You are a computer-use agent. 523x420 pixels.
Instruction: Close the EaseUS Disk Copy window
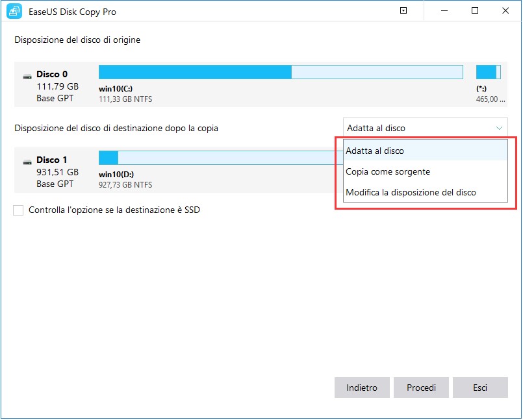(505, 11)
